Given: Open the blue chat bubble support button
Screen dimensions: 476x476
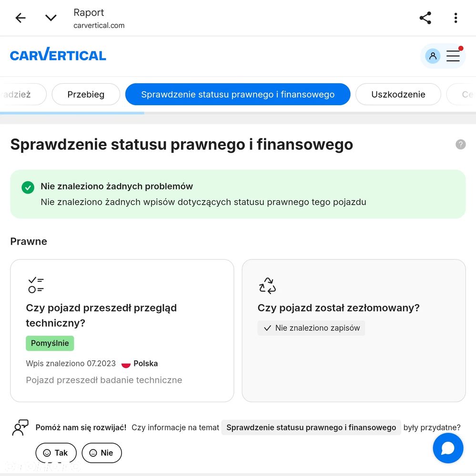Looking at the screenshot, I should pyautogui.click(x=448, y=448).
